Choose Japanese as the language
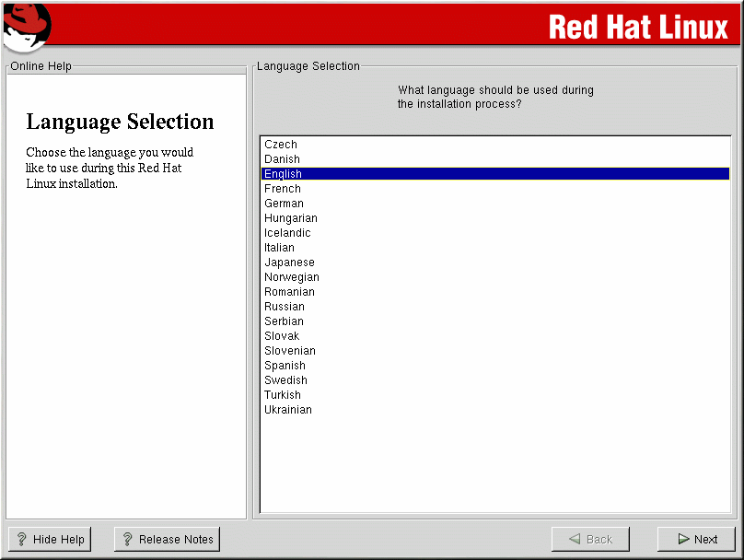The image size is (744, 560). click(x=289, y=262)
